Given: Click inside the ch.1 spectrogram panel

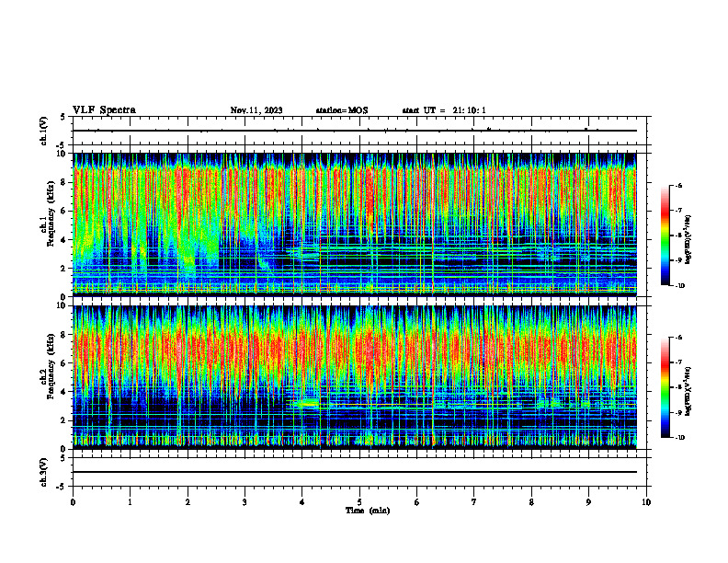Looking at the screenshot, I should pos(355,224).
